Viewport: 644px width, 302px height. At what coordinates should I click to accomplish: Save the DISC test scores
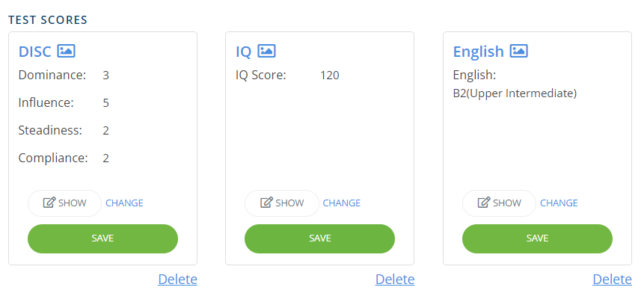102,238
